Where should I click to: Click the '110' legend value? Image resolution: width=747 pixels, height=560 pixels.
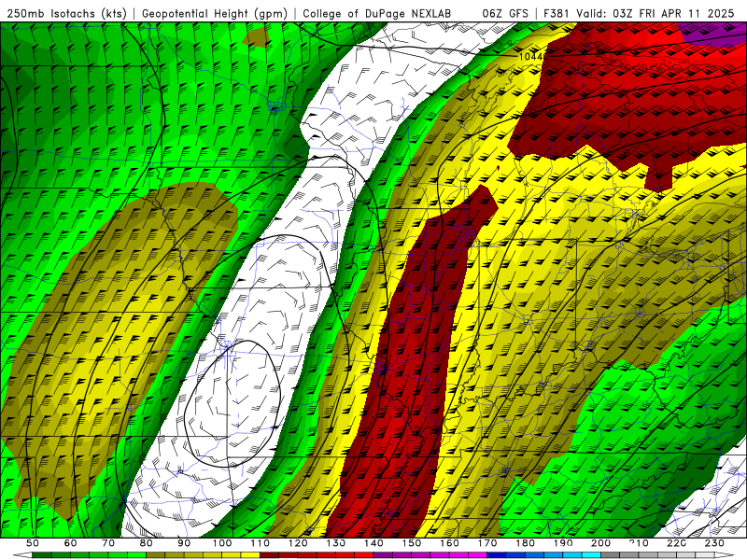(x=261, y=543)
